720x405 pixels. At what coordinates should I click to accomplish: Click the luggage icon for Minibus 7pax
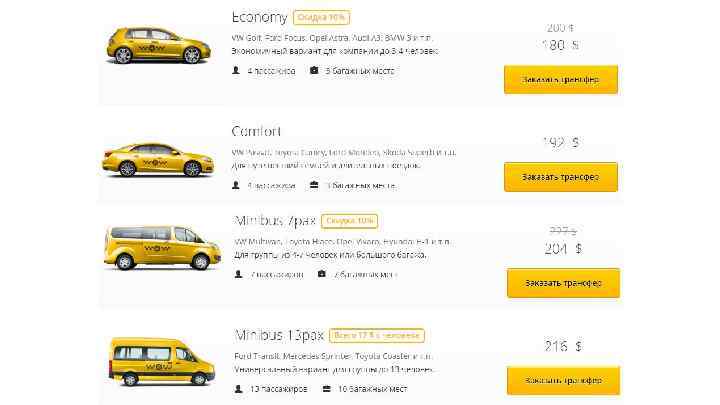(x=321, y=273)
